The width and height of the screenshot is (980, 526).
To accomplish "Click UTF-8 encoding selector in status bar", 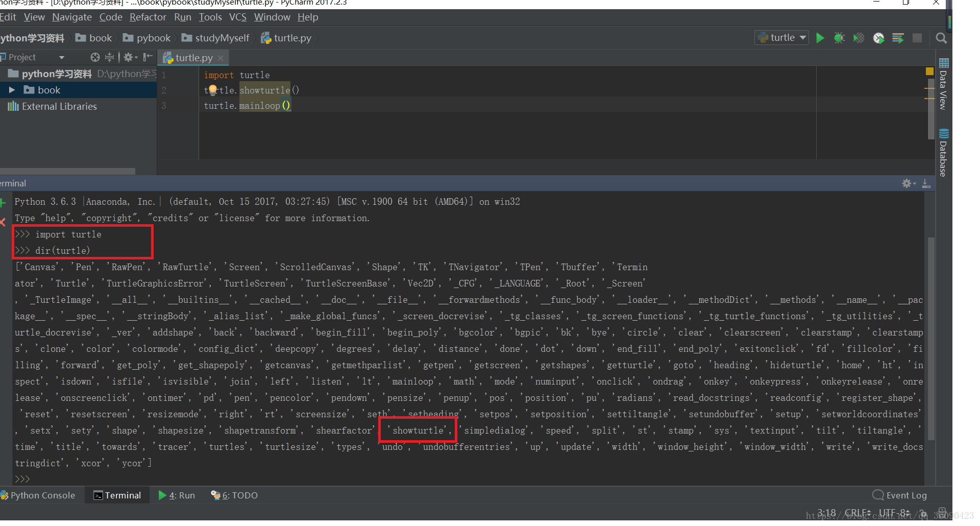I will 894,513.
